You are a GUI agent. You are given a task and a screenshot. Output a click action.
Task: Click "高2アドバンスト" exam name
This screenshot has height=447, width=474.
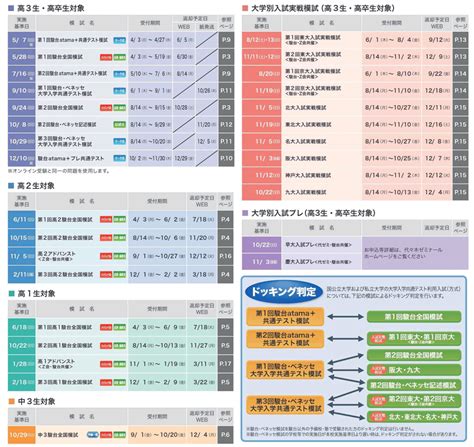56,254
